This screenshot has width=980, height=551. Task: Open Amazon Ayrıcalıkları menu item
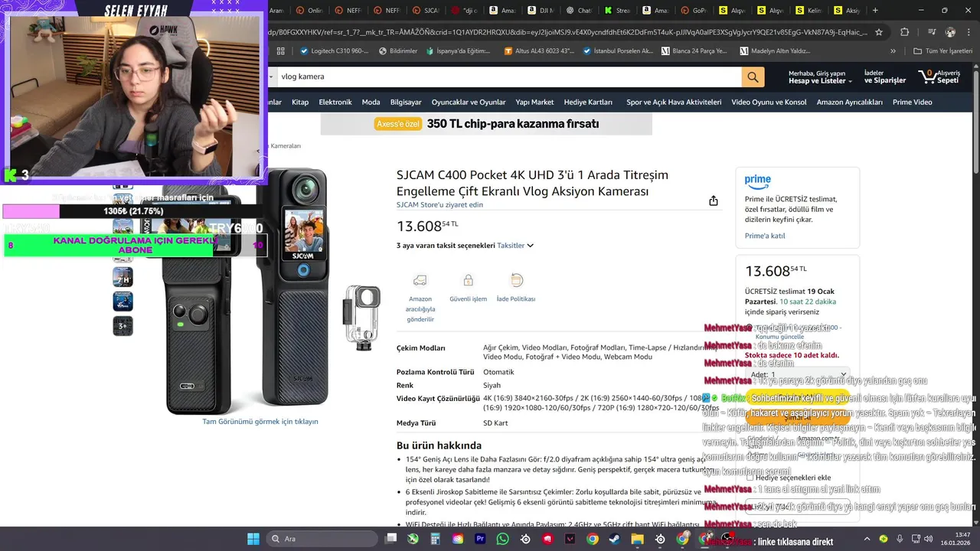click(x=850, y=103)
